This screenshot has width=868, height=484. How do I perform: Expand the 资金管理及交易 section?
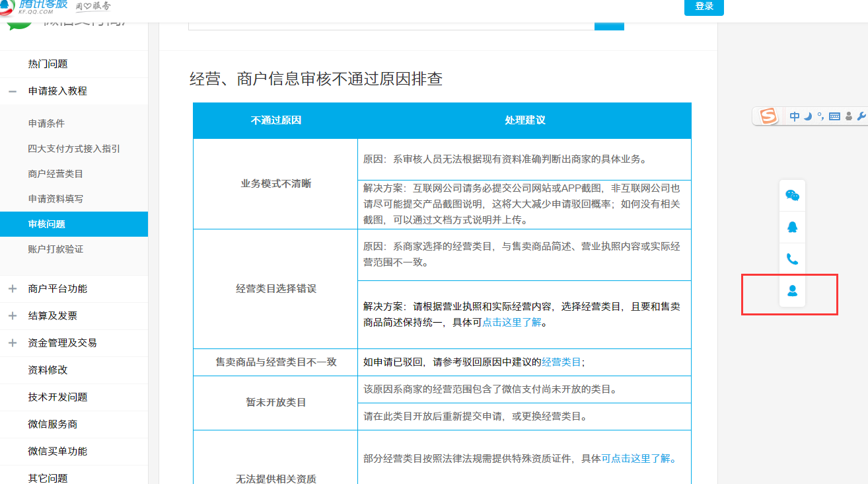pyautogui.click(x=13, y=343)
